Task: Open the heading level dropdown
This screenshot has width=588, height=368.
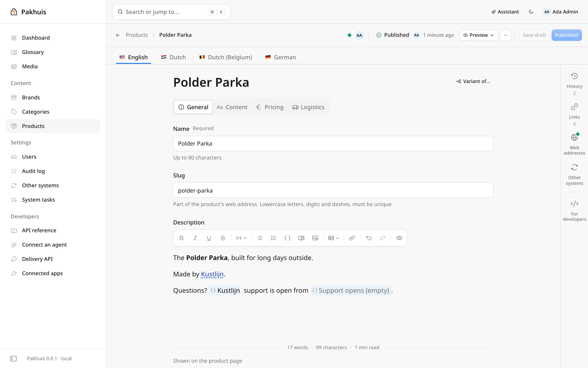Action: click(x=241, y=238)
